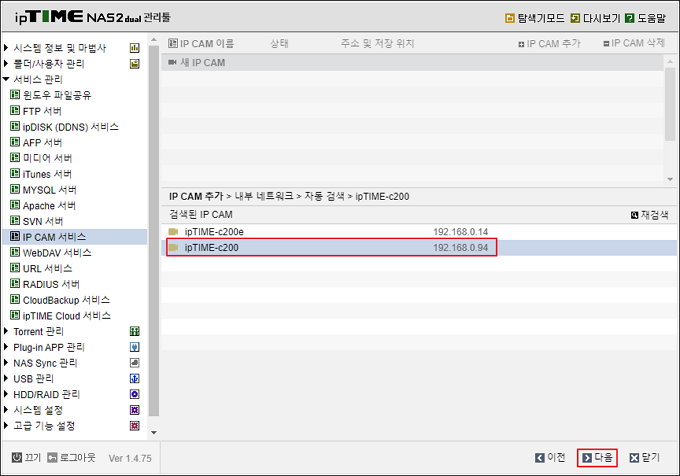Open the 시스템 정보 및 마법사 chart icon
The width and height of the screenshot is (680, 476).
[x=135, y=48]
